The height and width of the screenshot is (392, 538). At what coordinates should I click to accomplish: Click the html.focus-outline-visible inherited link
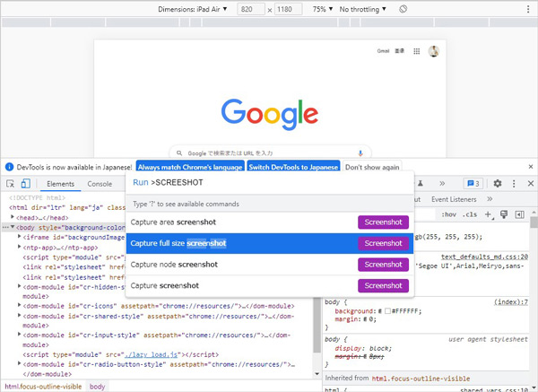[x=421, y=379]
